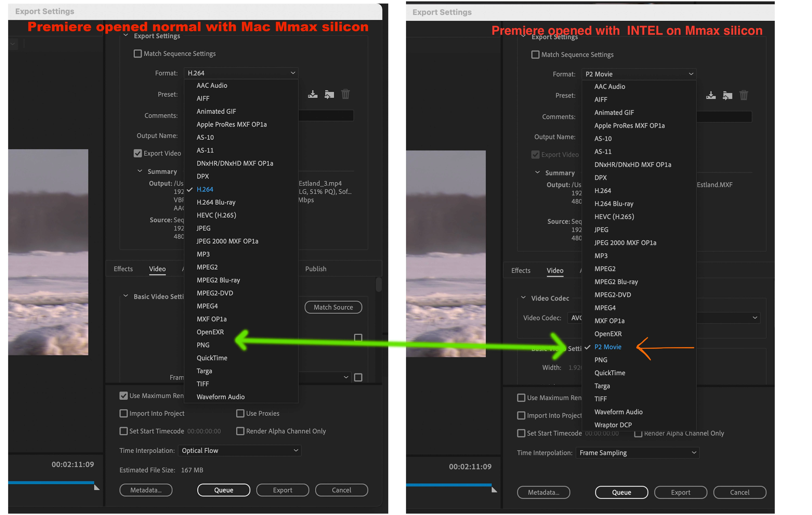
Task: Click the blue playback progress bar on left
Action: [51, 483]
